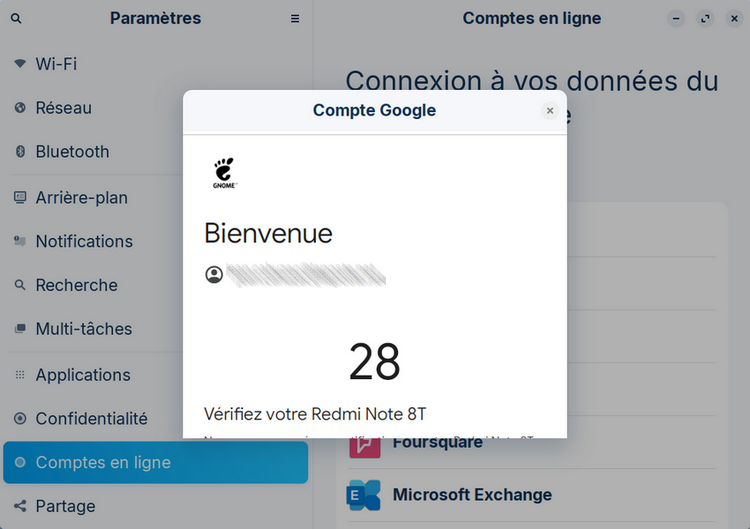
Task: Click the search icon in Paramètres header
Action: click(16, 18)
